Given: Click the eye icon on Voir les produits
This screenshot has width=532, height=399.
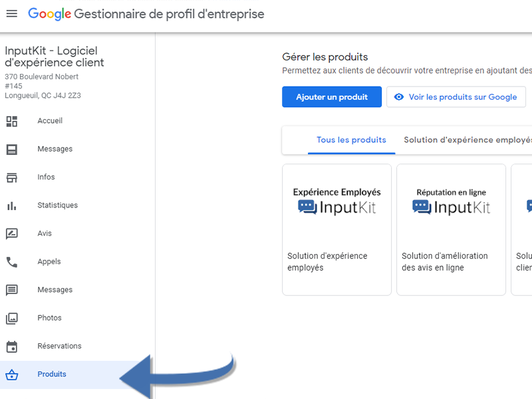Looking at the screenshot, I should coord(399,97).
